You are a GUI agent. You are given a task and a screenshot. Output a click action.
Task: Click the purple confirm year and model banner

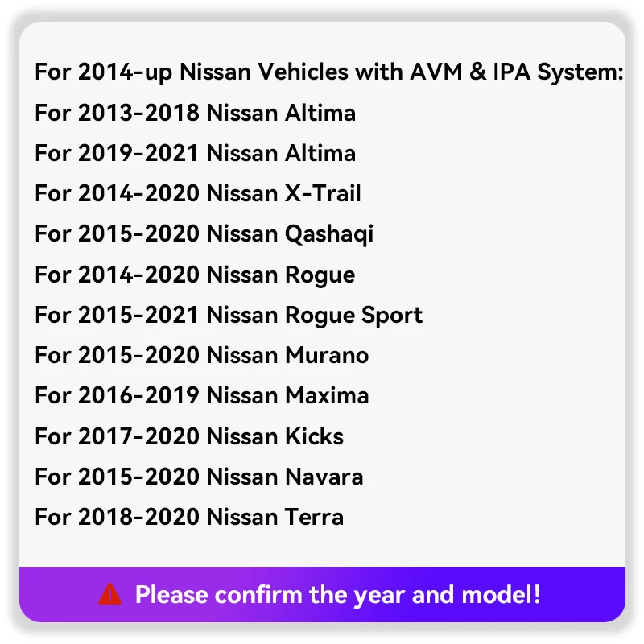click(322, 594)
